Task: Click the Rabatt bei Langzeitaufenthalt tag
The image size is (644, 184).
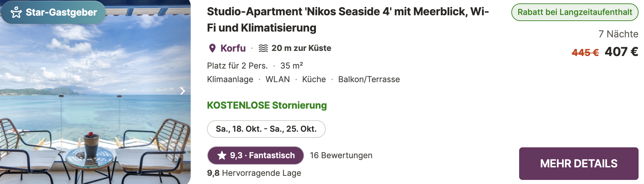Action: click(575, 12)
